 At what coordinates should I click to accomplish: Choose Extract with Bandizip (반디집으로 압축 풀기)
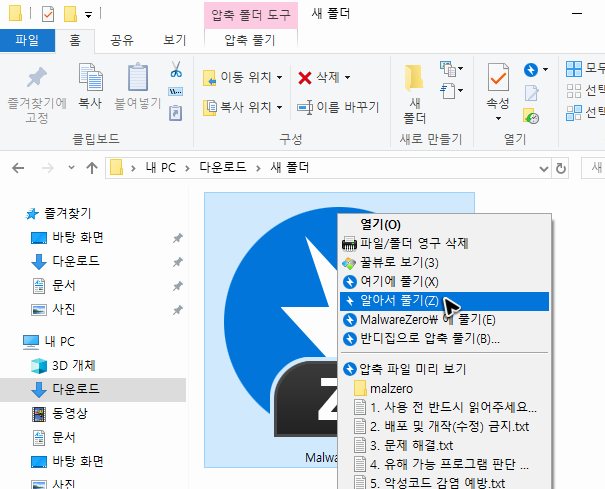[x=444, y=339]
